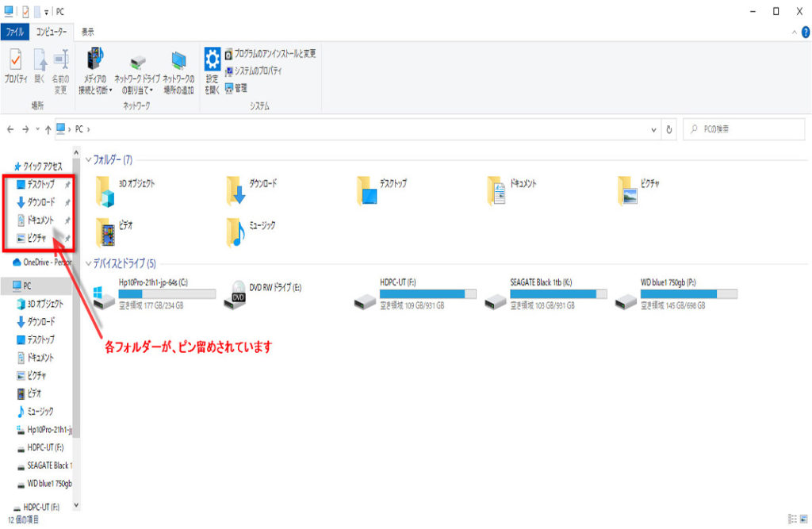Image resolution: width=812 pixels, height=529 pixels.
Task: Switch to the 表示 ribbon tab
Action: (87, 32)
